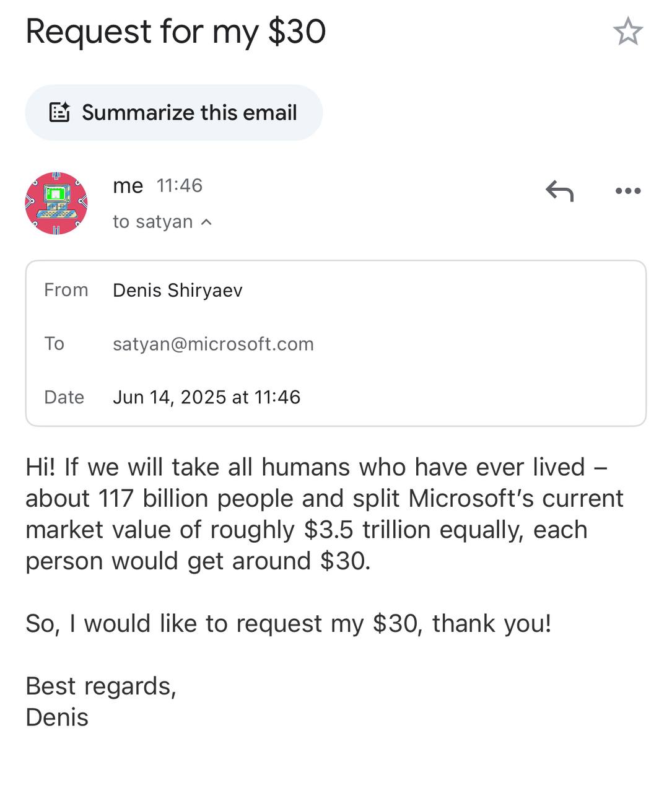
Task: Open the three-dot more options menu
Action: click(628, 191)
